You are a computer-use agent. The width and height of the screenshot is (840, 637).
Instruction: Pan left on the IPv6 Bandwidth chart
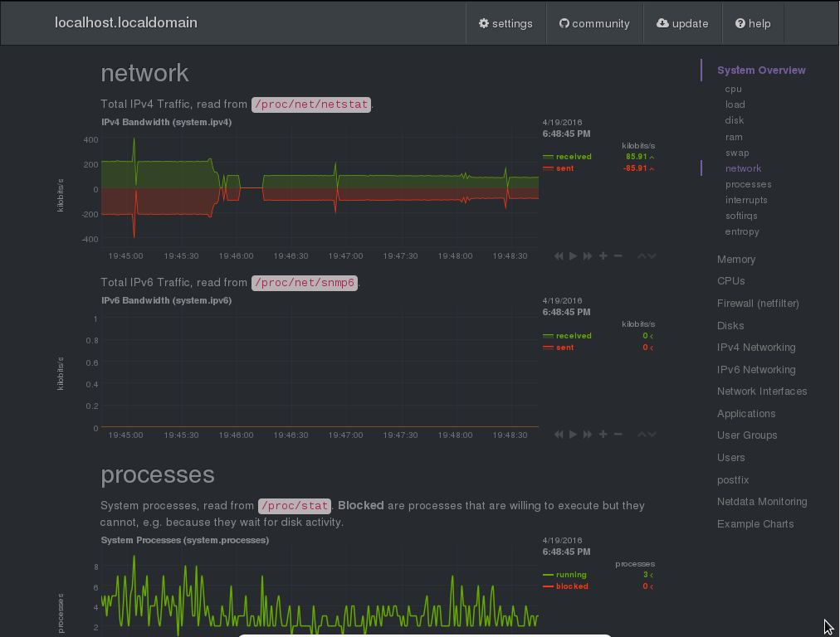(x=559, y=434)
